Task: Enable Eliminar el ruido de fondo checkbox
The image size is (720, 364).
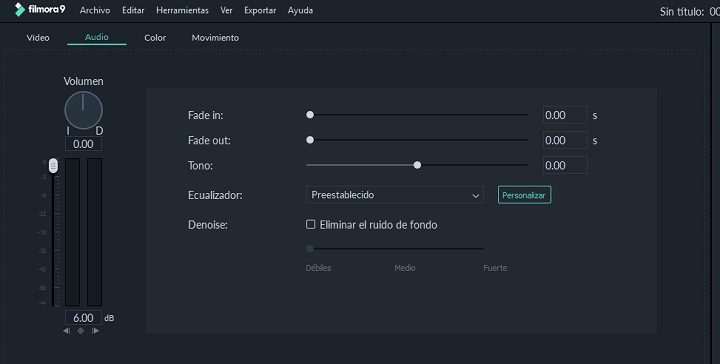Action: coord(311,224)
